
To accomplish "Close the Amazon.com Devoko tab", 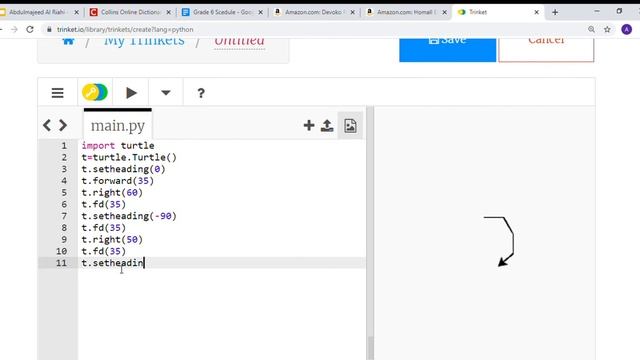I will point(353,12).
